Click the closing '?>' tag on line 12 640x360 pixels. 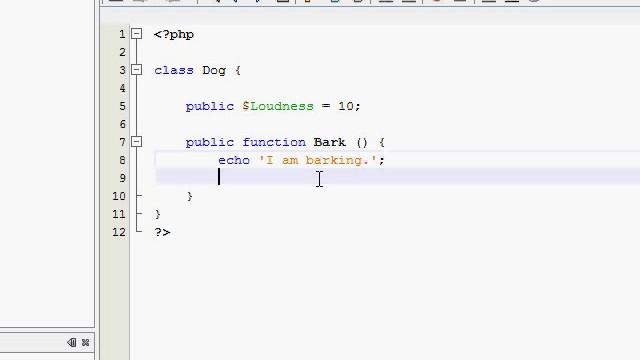tap(162, 232)
